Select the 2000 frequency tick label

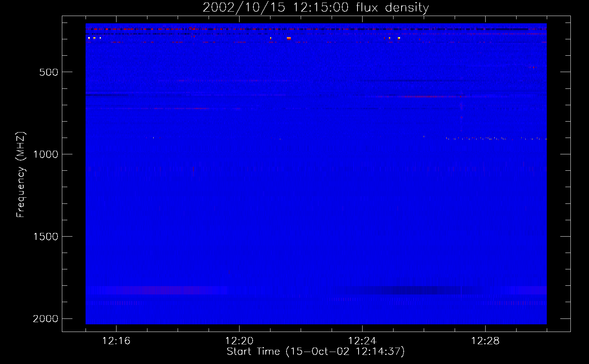46,319
